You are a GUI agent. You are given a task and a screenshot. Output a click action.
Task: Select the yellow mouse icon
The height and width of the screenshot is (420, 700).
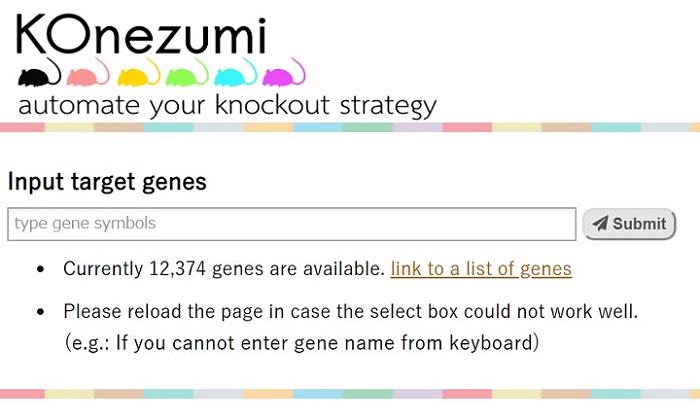tap(137, 75)
